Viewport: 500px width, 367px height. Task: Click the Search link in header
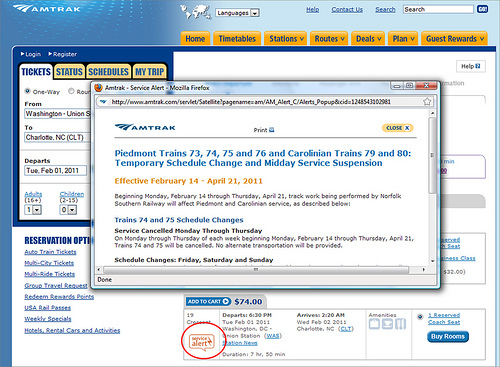coord(385,10)
